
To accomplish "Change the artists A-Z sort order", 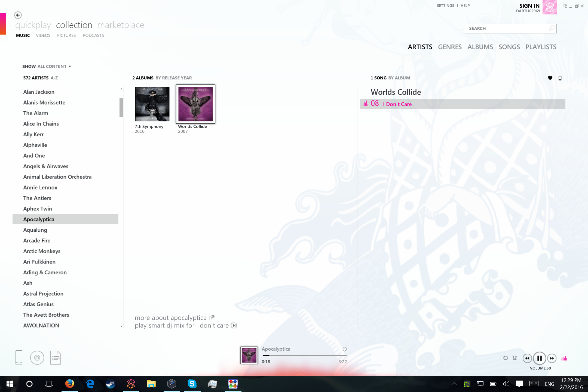I will 54,78.
